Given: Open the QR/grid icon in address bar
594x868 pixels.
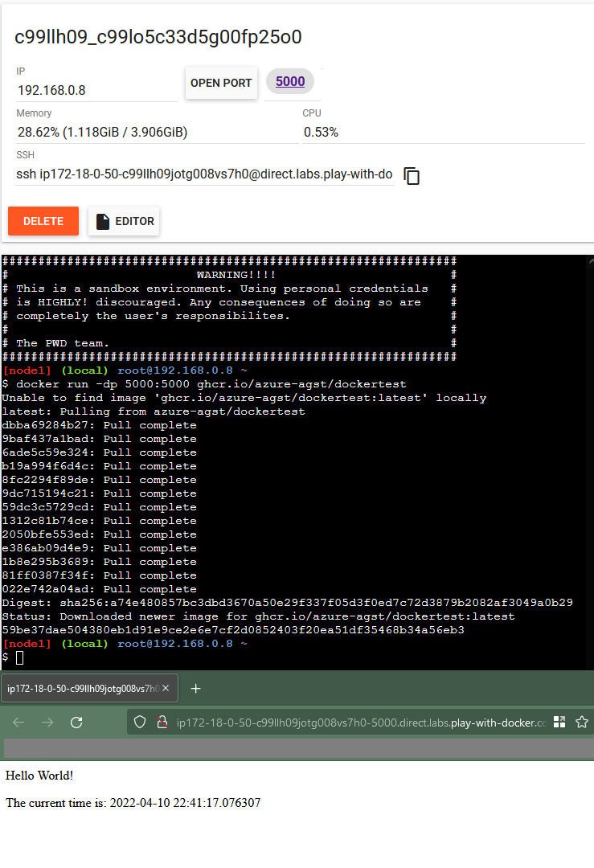Looking at the screenshot, I should (559, 723).
